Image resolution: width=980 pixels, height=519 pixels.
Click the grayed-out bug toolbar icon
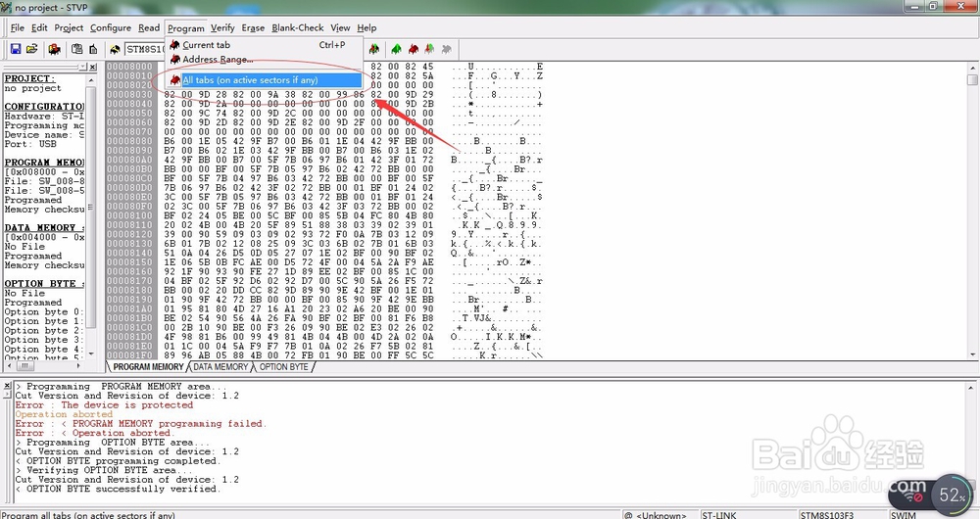tap(446, 49)
